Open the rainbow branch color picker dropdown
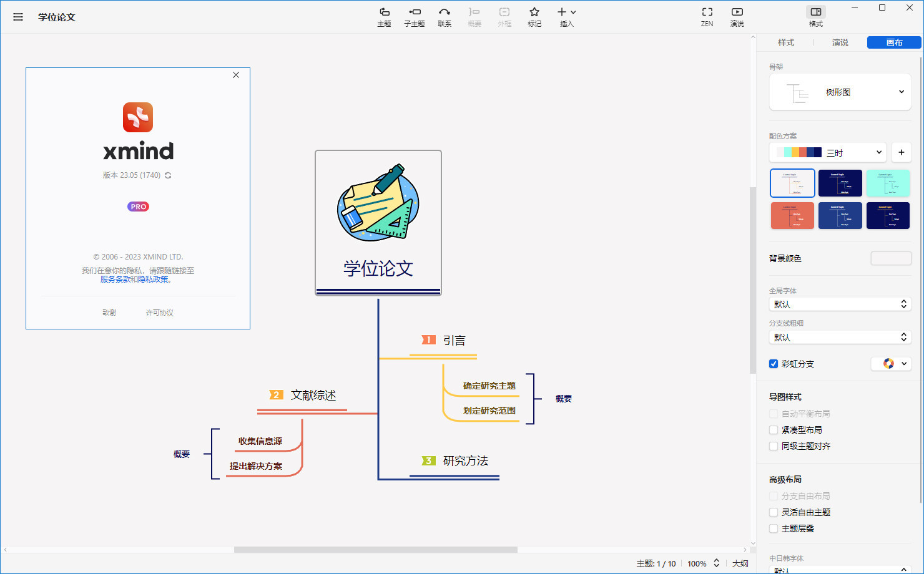The image size is (924, 574). [x=891, y=364]
